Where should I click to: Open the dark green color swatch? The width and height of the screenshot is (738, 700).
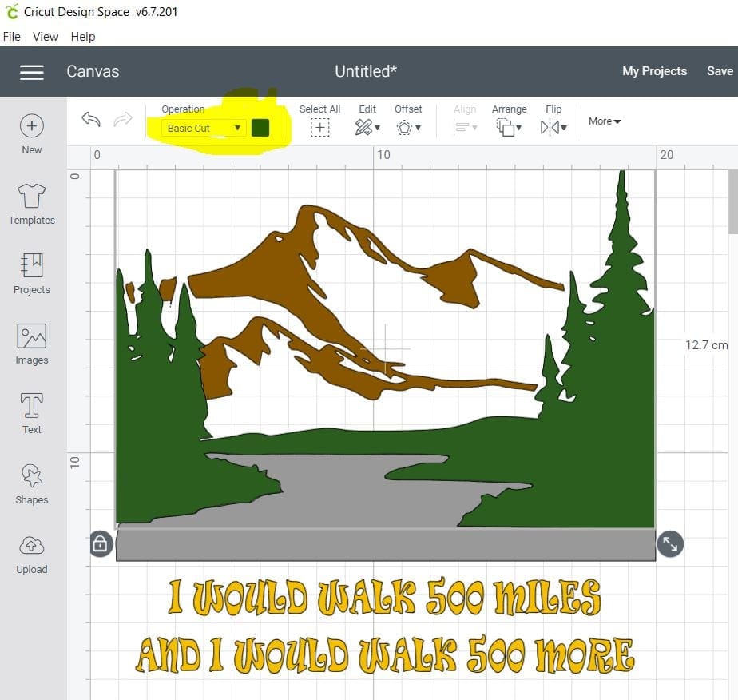[260, 128]
